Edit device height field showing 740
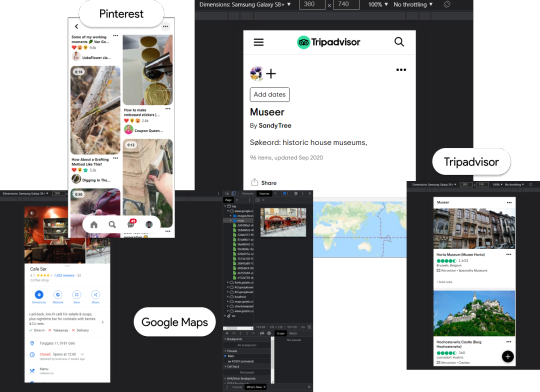 coord(346,4)
